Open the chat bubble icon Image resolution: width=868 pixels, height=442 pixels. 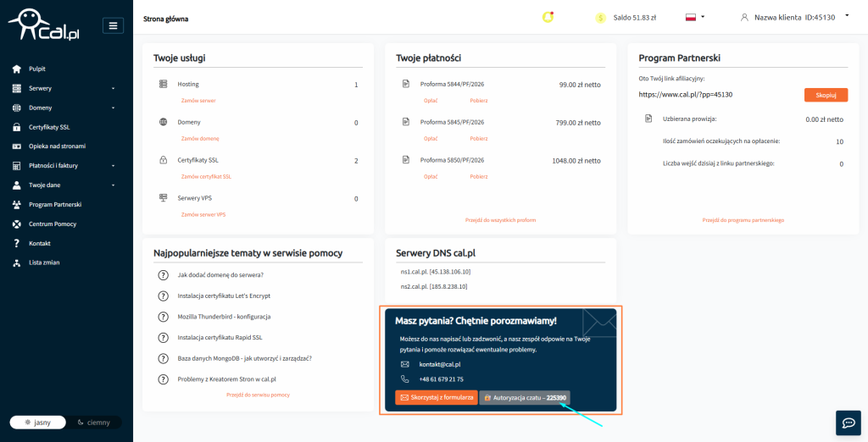tap(848, 423)
